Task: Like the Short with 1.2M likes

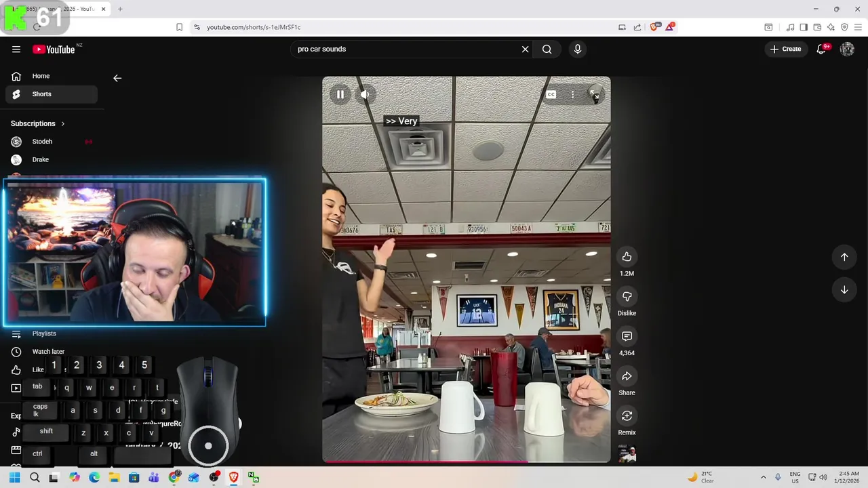Action: coord(627,256)
